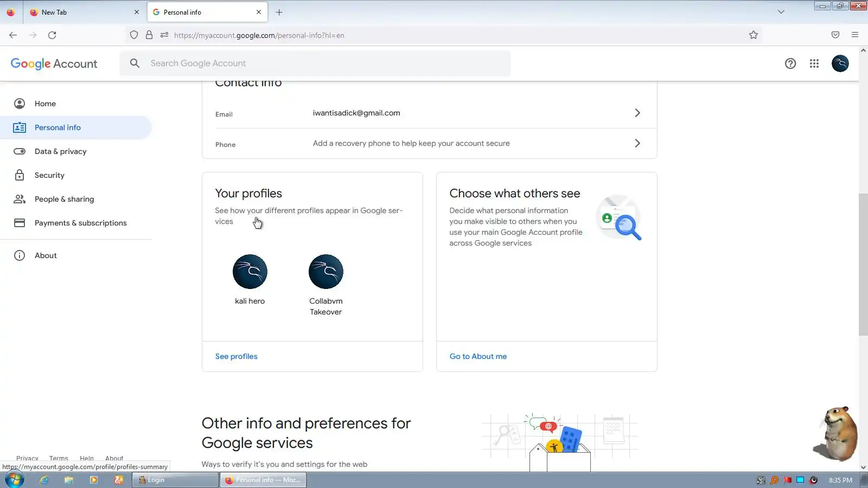Click the Search Google Account field
The image size is (868, 488).
(315, 63)
